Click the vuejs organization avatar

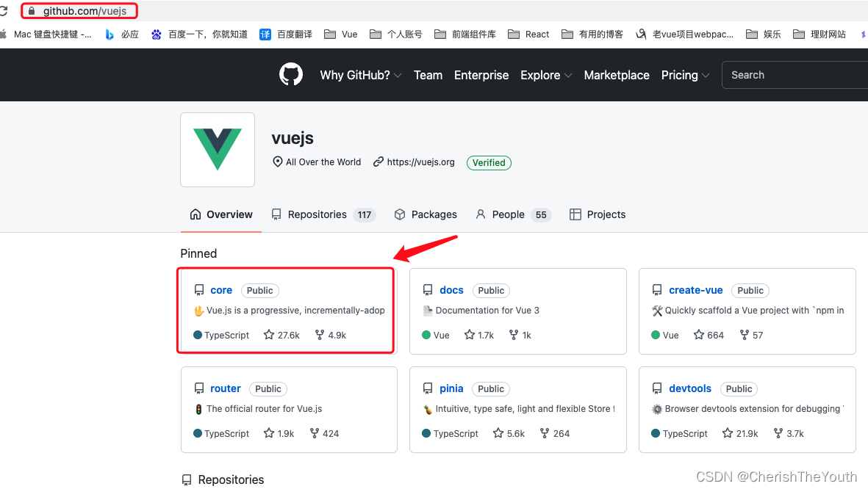pos(218,150)
